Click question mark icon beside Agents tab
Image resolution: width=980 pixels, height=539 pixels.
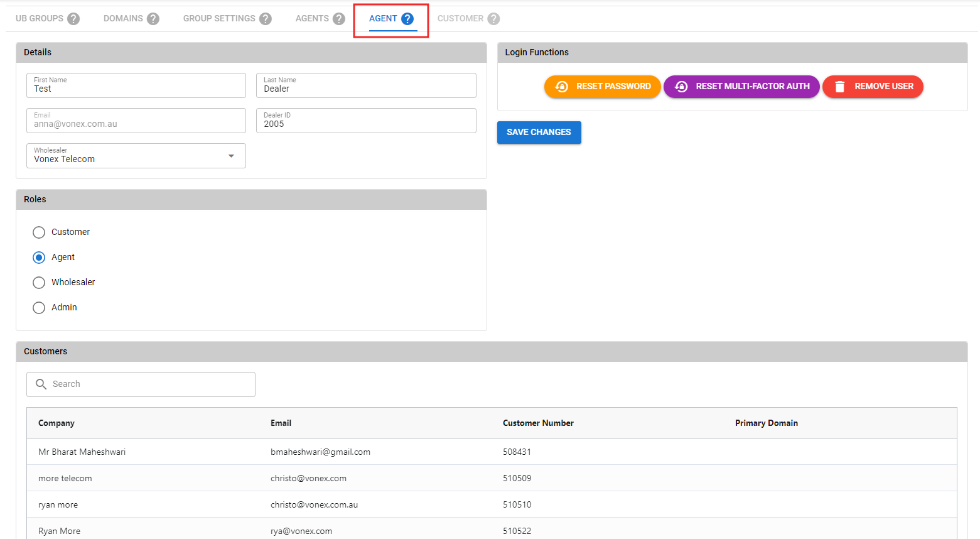coord(339,19)
